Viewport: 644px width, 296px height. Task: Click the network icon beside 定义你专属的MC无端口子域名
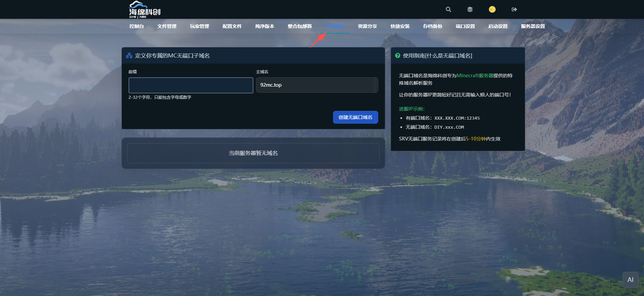coord(129,56)
